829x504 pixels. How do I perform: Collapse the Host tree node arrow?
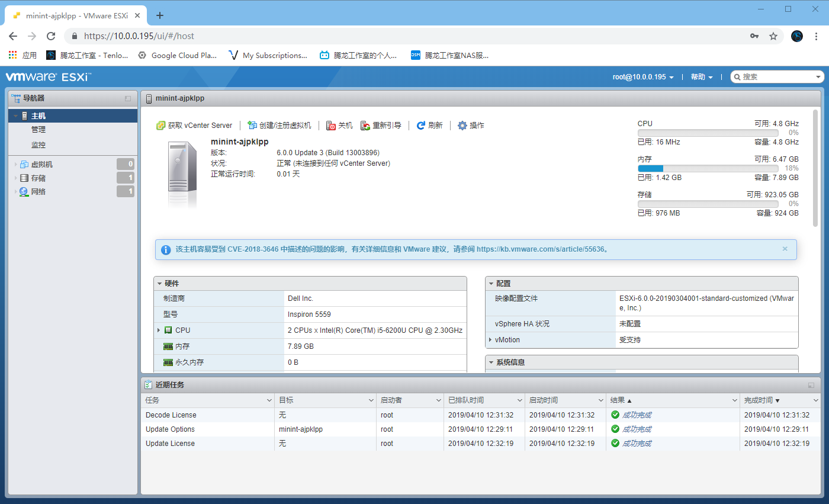15,116
